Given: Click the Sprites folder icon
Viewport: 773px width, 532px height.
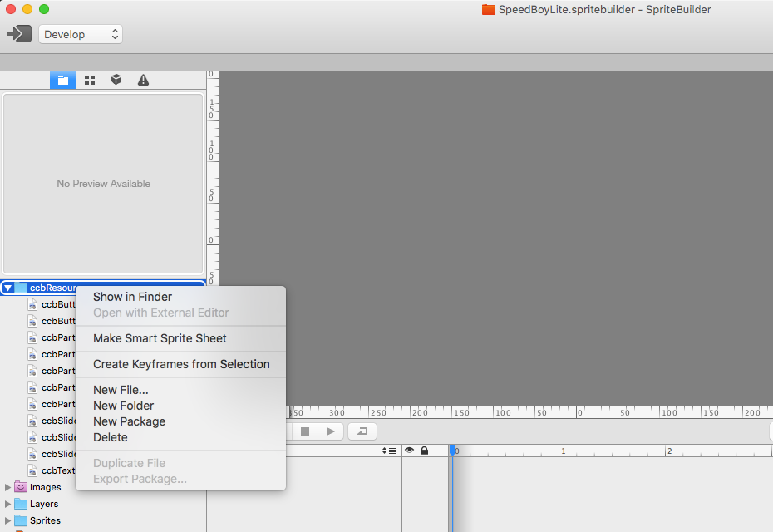Looking at the screenshot, I should [x=21, y=520].
